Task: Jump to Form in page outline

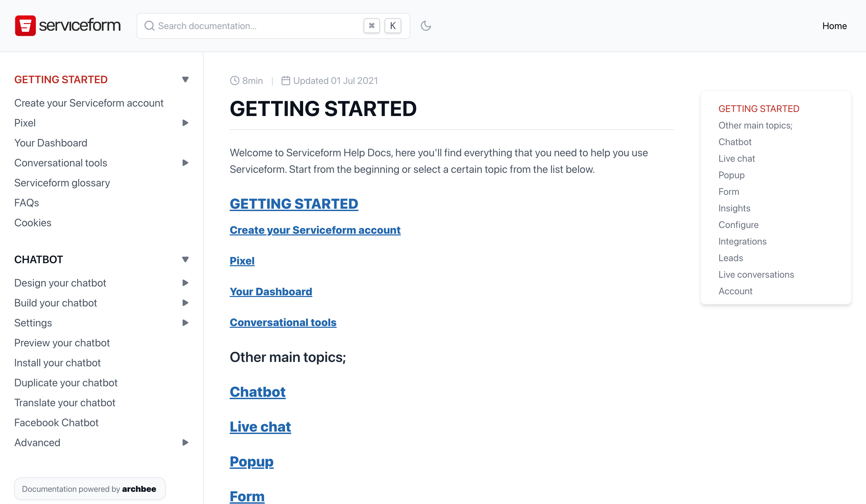Action: point(729,191)
